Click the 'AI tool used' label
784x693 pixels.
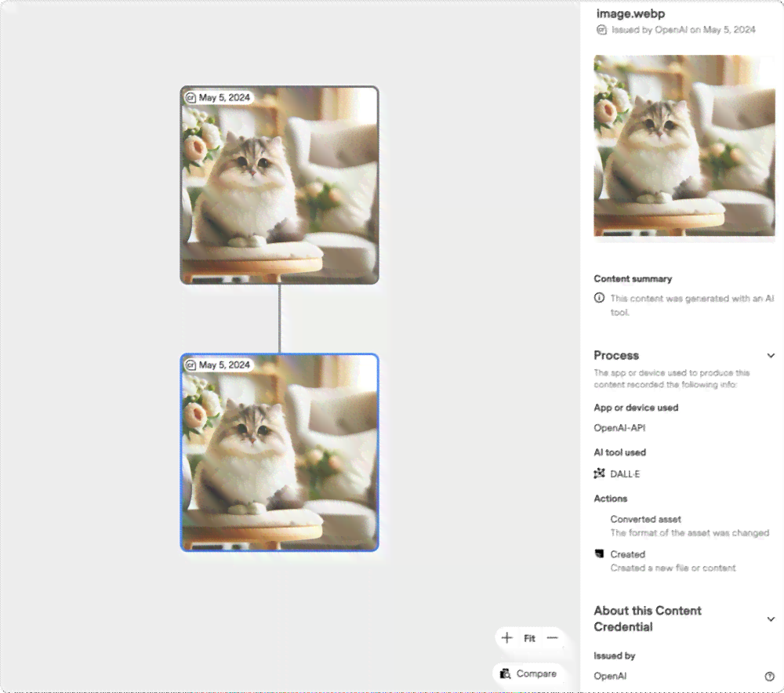(619, 452)
